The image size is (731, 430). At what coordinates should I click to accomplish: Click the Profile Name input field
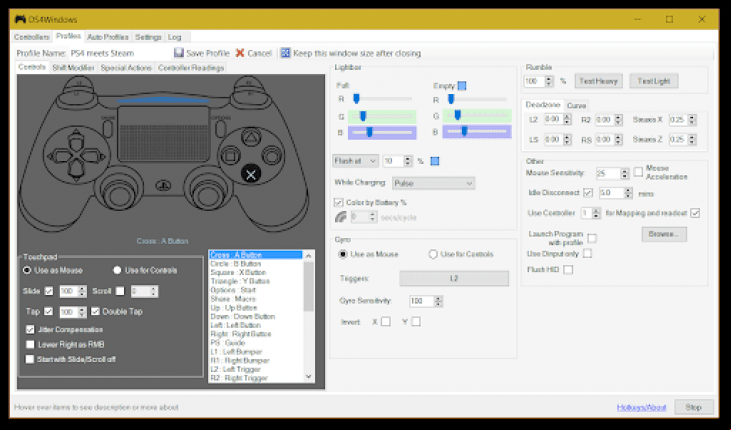pos(119,53)
